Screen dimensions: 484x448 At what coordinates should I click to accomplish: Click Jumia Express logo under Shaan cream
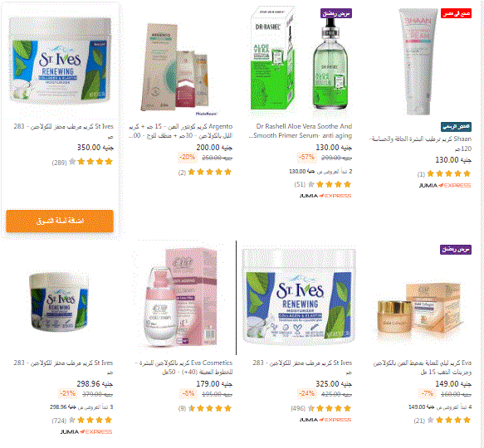pyautogui.click(x=445, y=186)
